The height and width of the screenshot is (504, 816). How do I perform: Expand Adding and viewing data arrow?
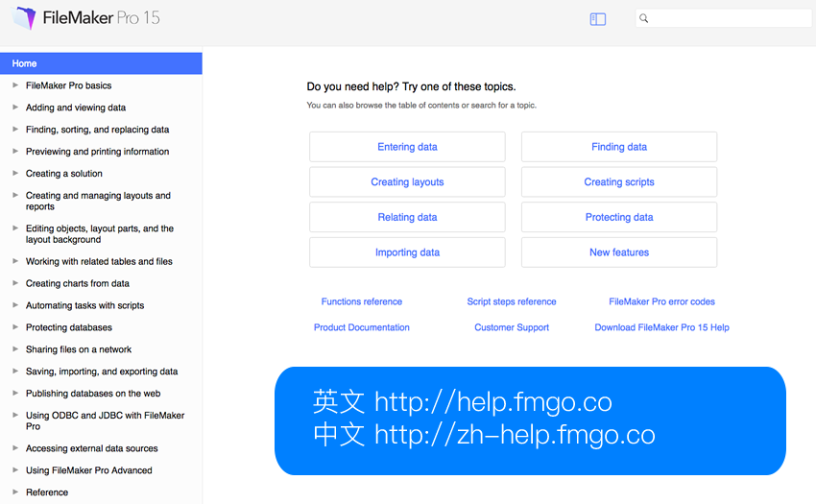(x=15, y=107)
